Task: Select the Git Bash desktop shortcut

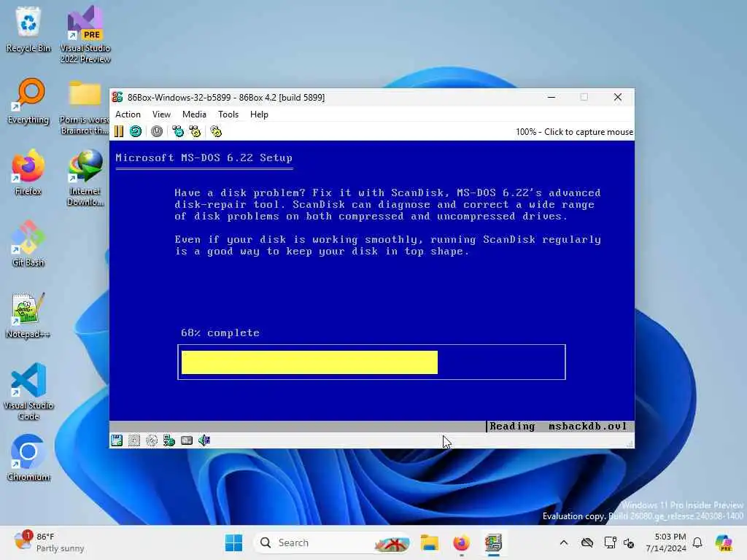Action: 28,244
